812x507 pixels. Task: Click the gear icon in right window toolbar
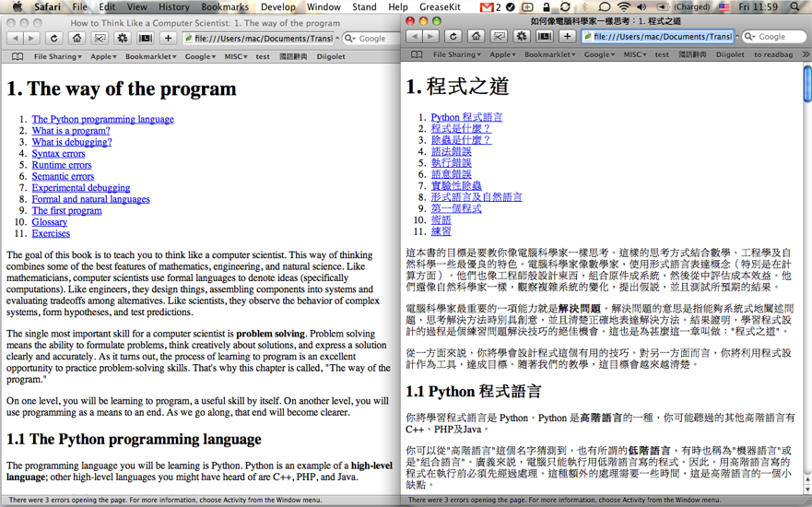(522, 37)
